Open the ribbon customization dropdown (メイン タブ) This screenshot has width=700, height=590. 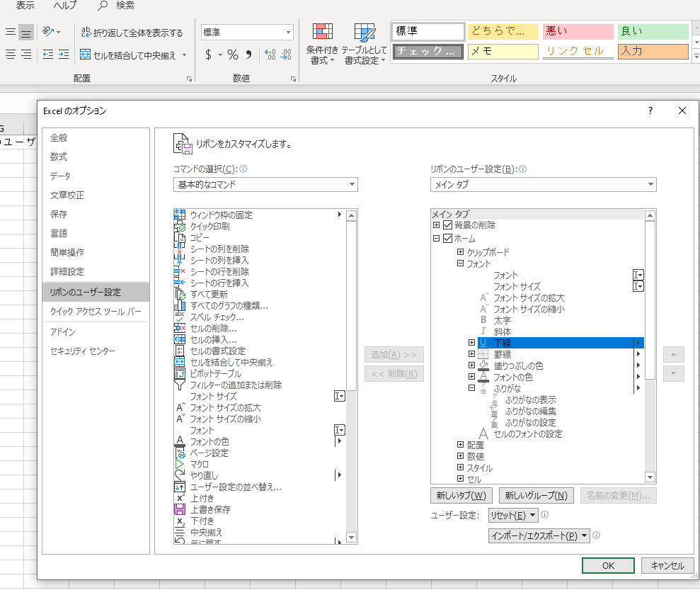tap(544, 184)
